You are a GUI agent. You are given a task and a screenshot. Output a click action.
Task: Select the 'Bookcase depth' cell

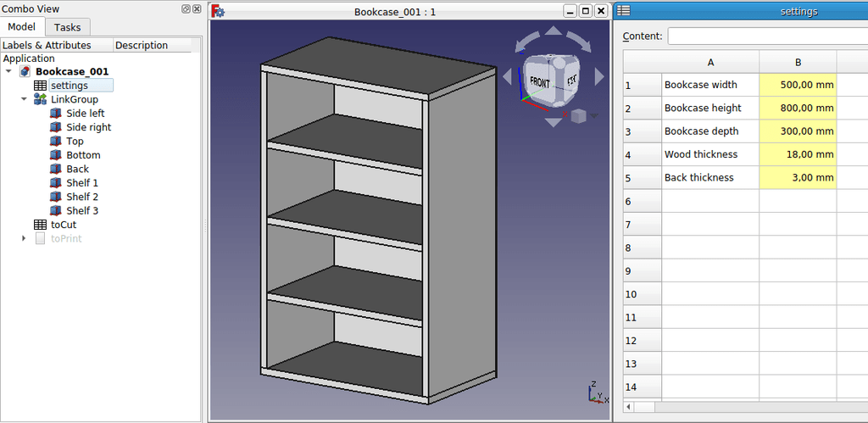coord(710,131)
